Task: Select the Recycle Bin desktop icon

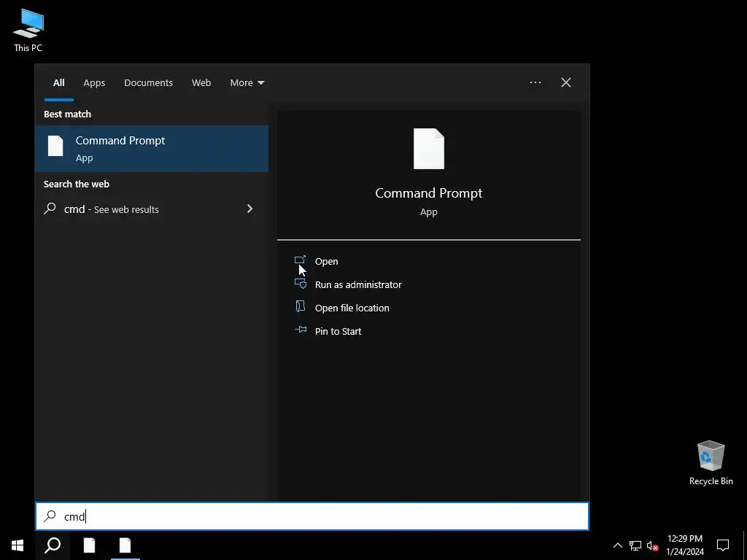Action: tap(711, 463)
